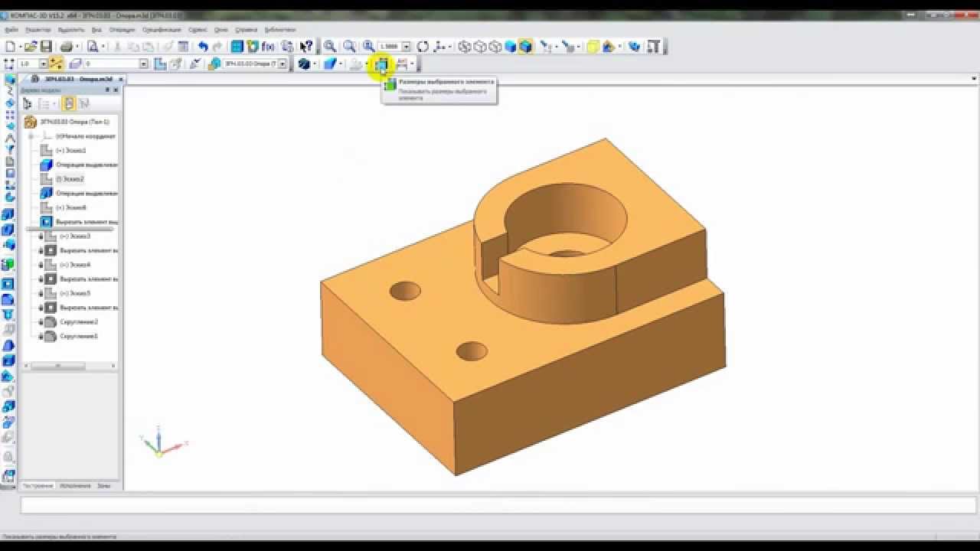Viewport: 980px width, 551px height.
Task: Open orientation dropdown arrow next to axes icon
Action: [x=449, y=47]
